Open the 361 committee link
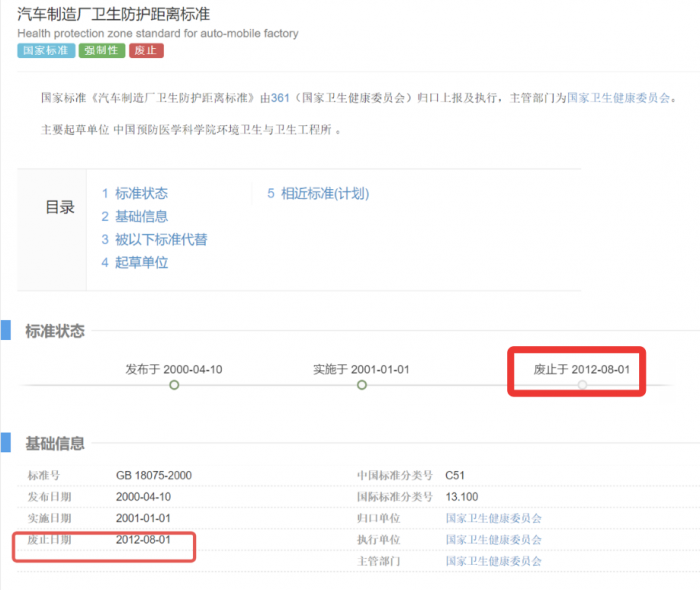 [280, 98]
